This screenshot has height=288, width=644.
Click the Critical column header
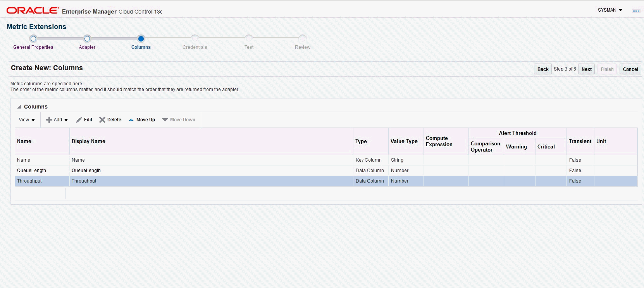click(551, 147)
